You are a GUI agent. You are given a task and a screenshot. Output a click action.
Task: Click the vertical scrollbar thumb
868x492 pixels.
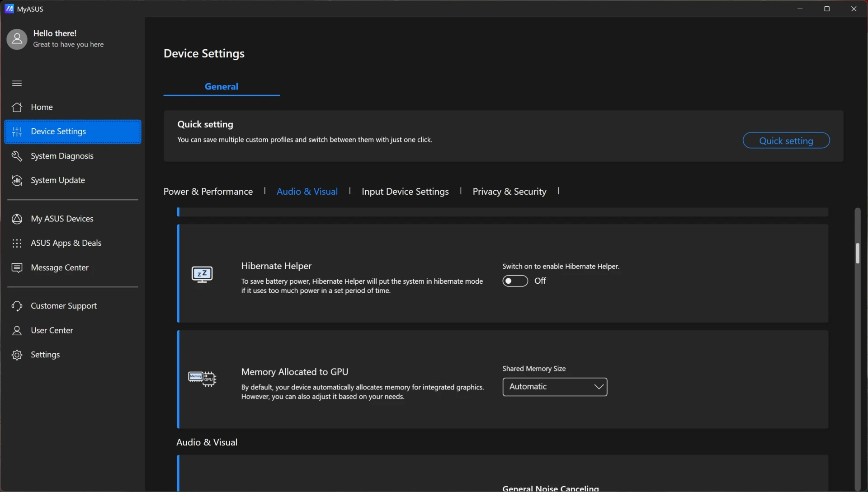pos(857,253)
